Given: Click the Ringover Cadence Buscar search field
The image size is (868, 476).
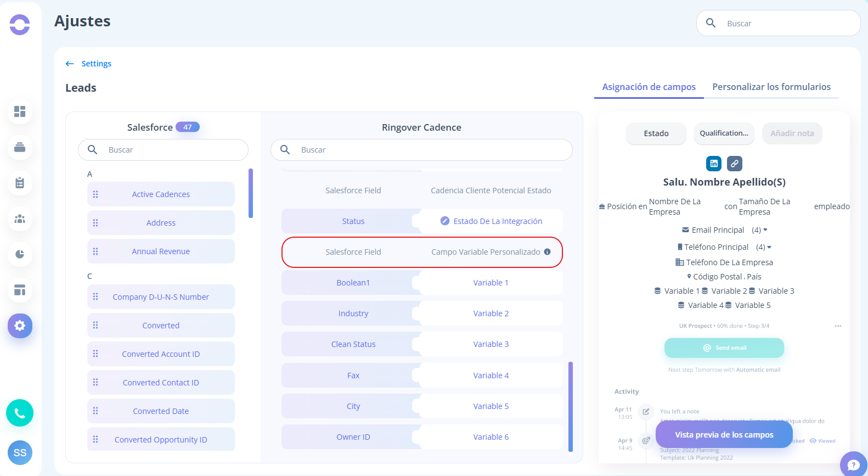Looking at the screenshot, I should [x=421, y=150].
